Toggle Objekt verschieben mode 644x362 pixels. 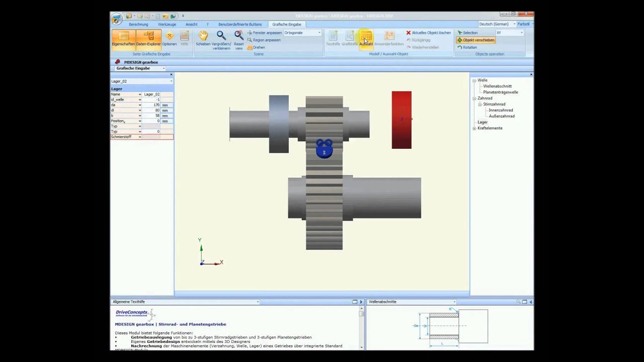click(x=475, y=40)
